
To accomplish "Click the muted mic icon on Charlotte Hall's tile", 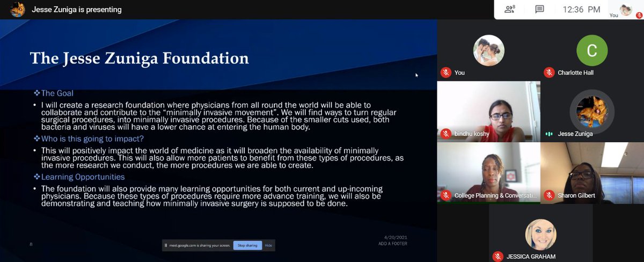I will [548, 72].
